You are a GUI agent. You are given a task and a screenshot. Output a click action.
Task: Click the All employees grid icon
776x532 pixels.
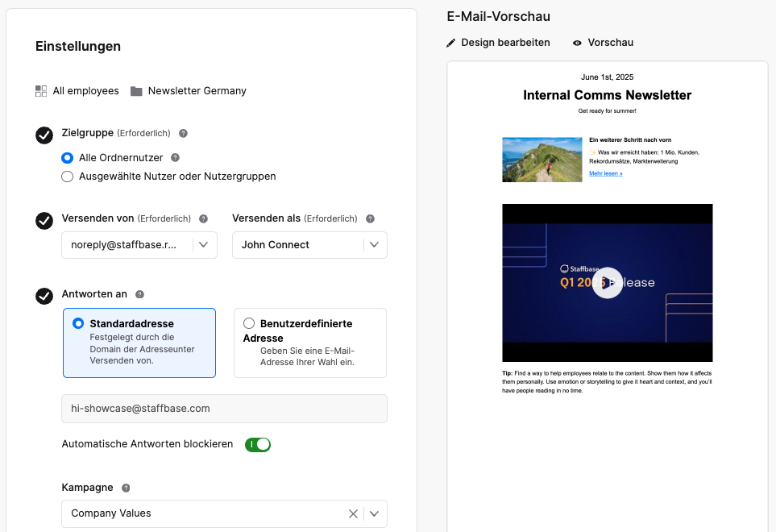[41, 91]
